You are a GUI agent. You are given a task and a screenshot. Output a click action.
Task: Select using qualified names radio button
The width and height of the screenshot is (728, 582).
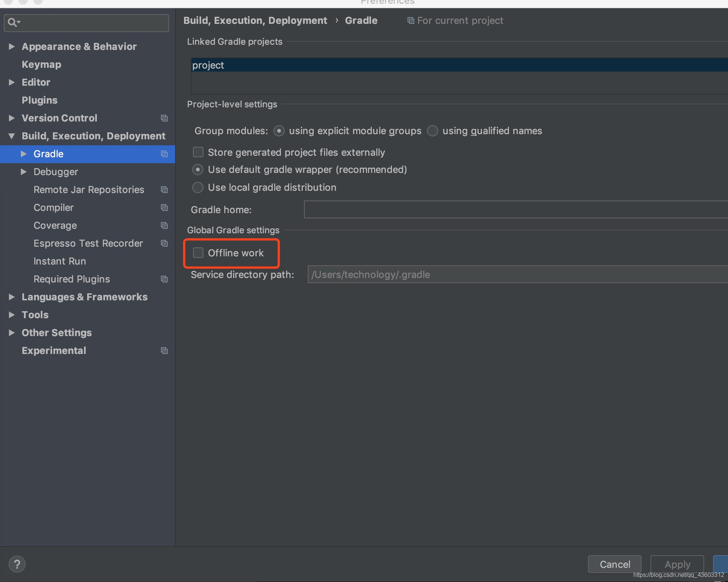[x=433, y=131]
